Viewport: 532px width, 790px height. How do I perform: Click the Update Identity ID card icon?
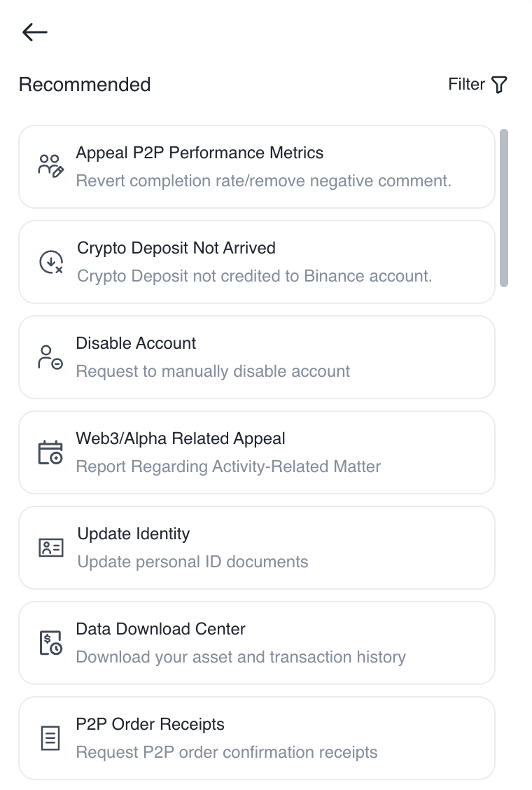click(51, 548)
